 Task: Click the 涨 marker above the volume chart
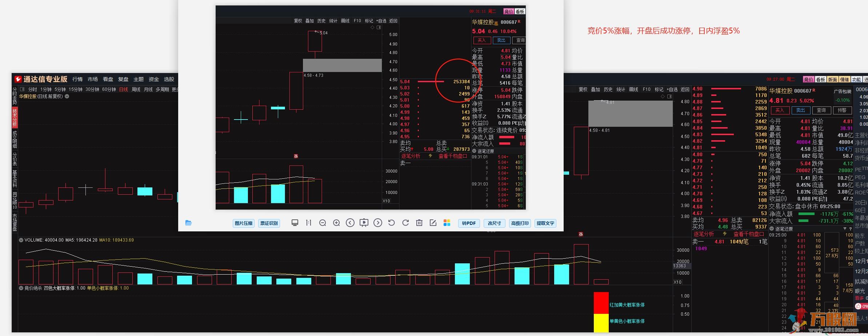coord(581,234)
